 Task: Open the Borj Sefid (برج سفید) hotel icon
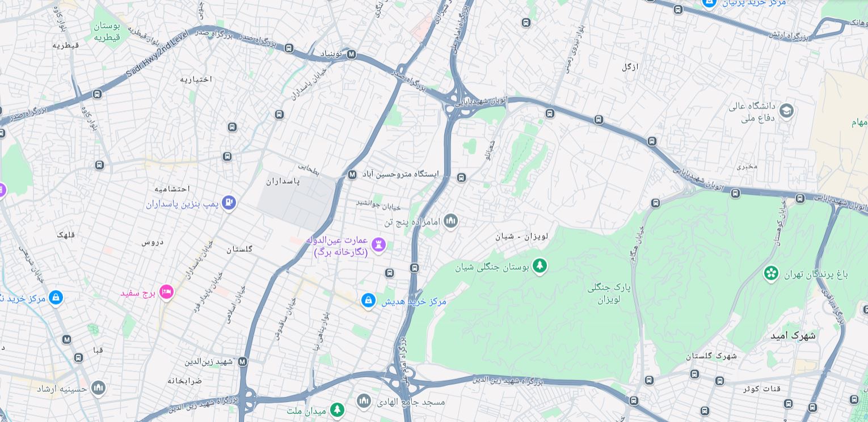[x=166, y=292]
